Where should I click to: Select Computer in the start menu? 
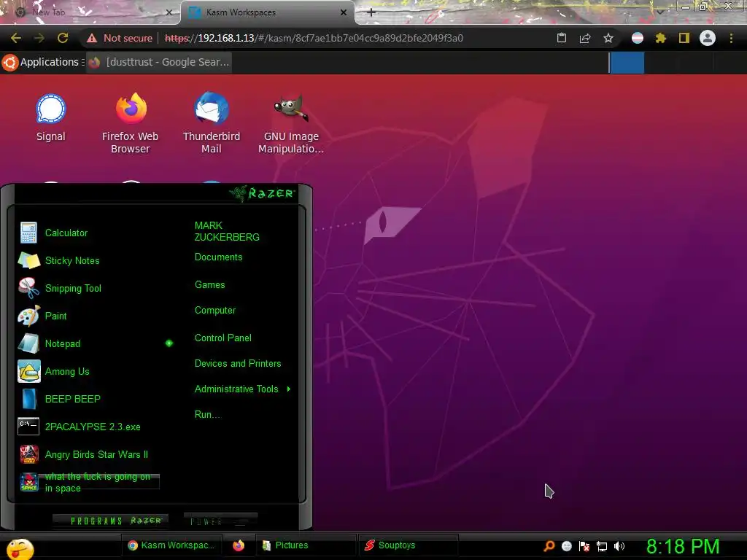[x=215, y=311]
